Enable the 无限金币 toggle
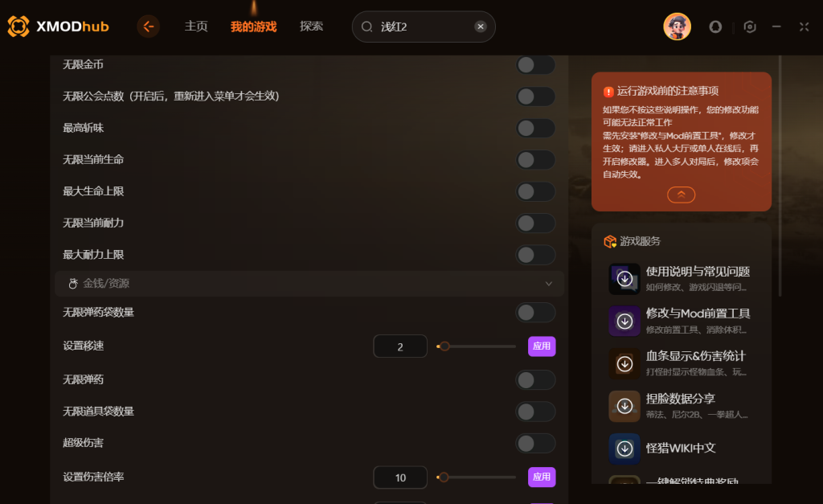Screen dimensions: 823x504 (535, 65)
